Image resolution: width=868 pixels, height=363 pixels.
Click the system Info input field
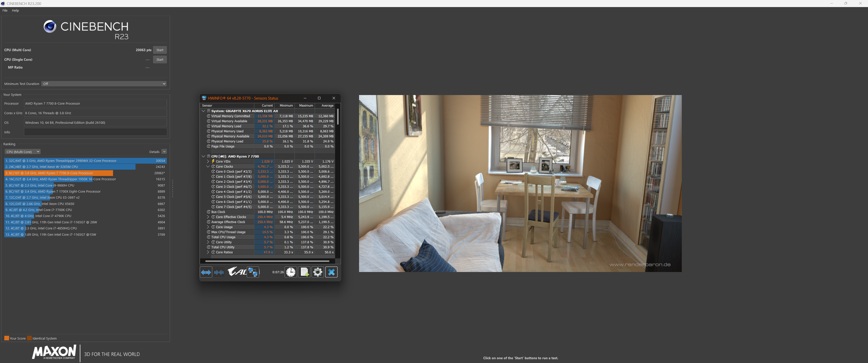(x=95, y=132)
